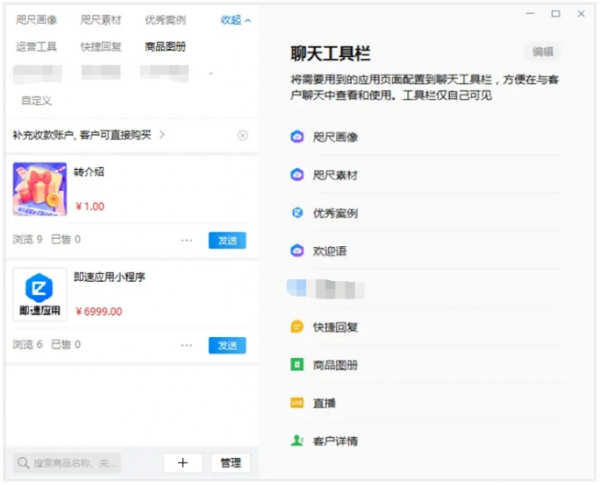Send the 转介绍 product with 发送
The height and width of the screenshot is (485, 600).
[x=227, y=240]
